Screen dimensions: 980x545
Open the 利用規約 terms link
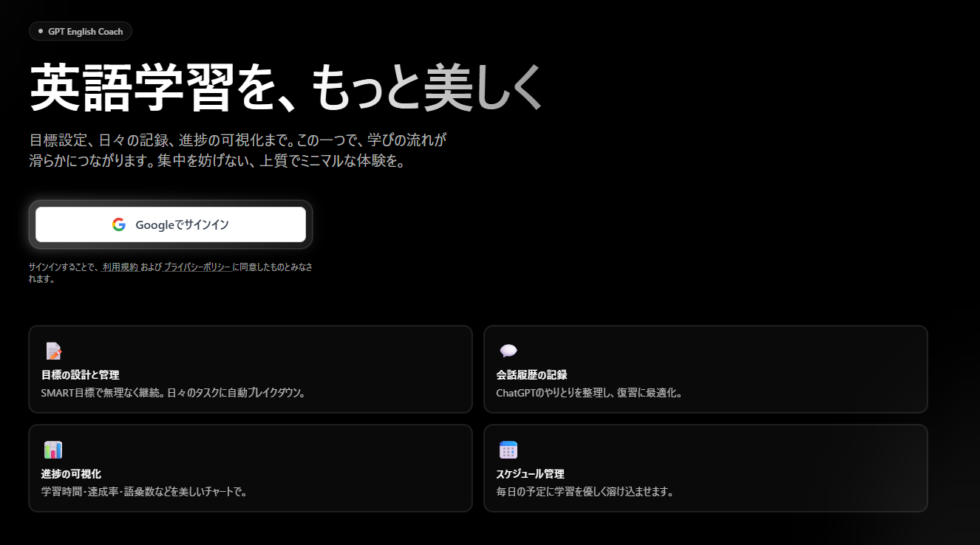[x=120, y=267]
